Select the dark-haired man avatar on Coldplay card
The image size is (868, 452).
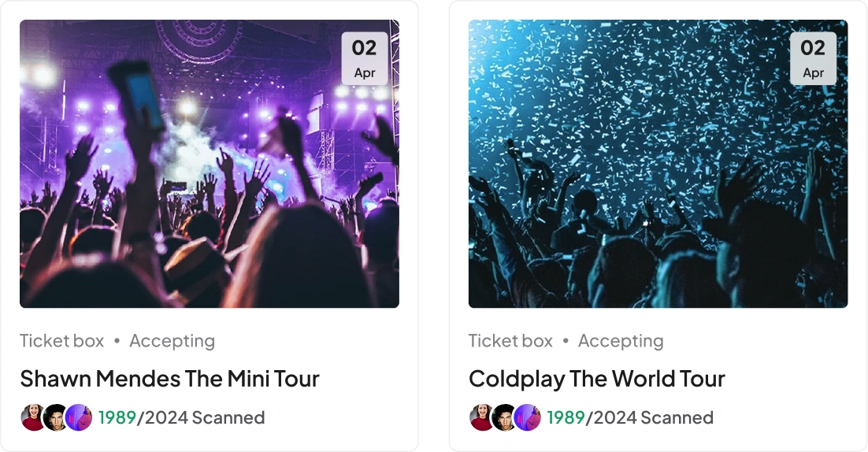point(505,417)
